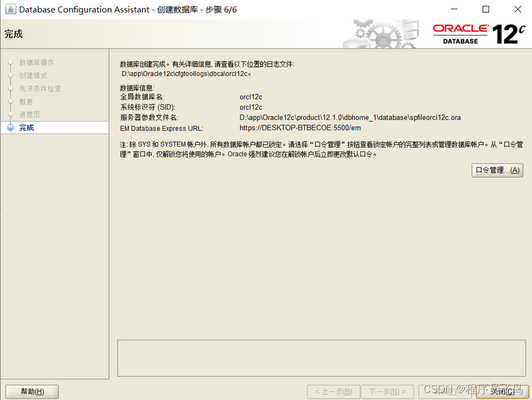The width and height of the screenshot is (532, 400).
Task: Click the 帮助(H) help button
Action: 32,391
